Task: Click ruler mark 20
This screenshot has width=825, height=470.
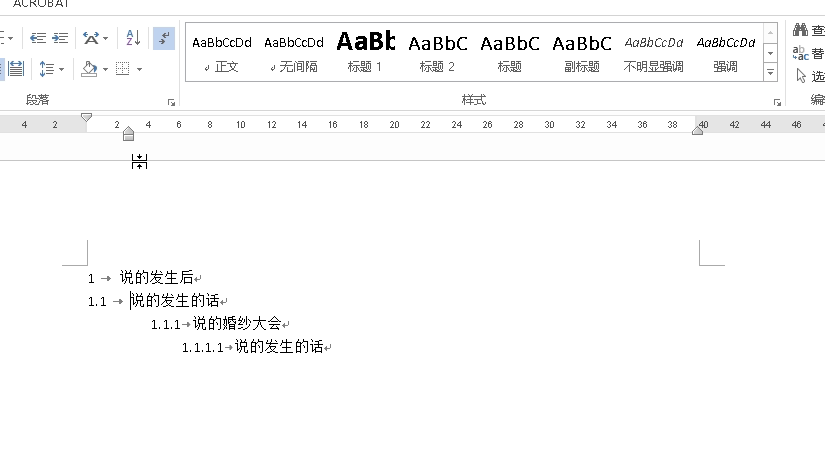Action: (x=394, y=125)
